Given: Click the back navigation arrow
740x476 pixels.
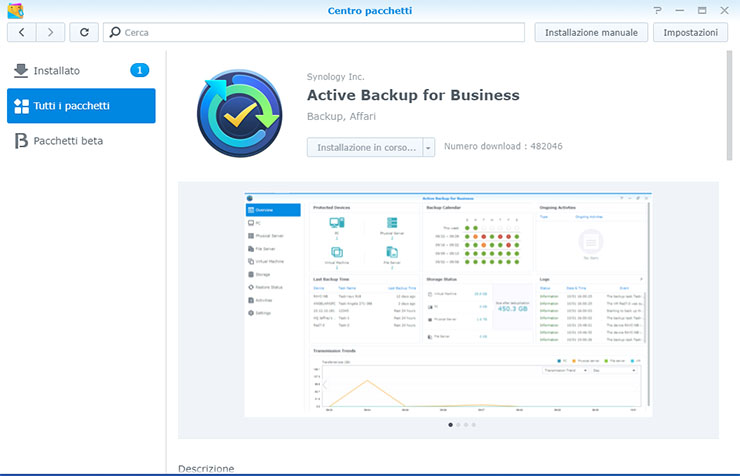Looking at the screenshot, I should (22, 32).
